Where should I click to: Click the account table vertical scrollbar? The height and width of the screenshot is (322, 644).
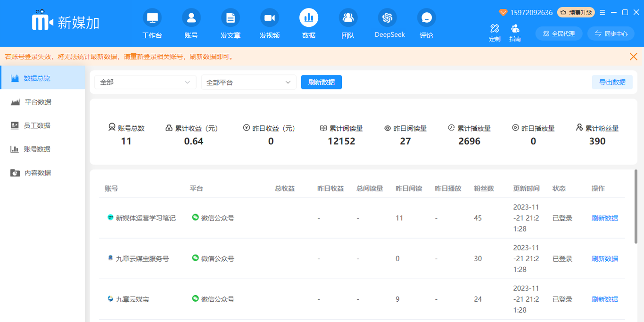click(x=636, y=206)
